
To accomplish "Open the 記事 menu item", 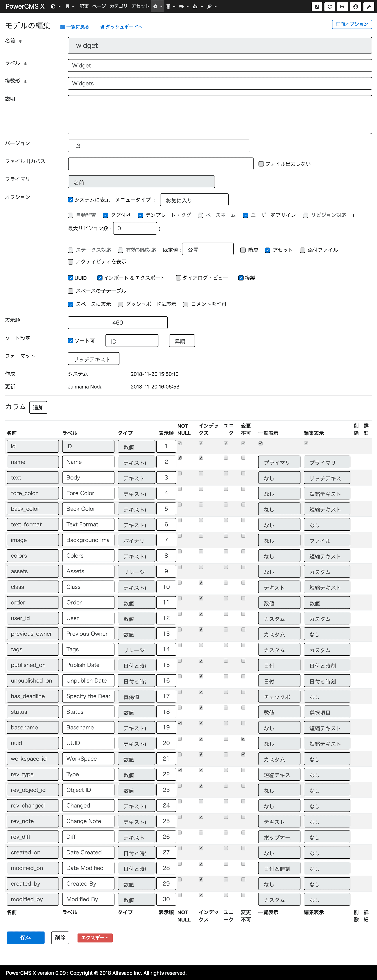I will 84,6.
